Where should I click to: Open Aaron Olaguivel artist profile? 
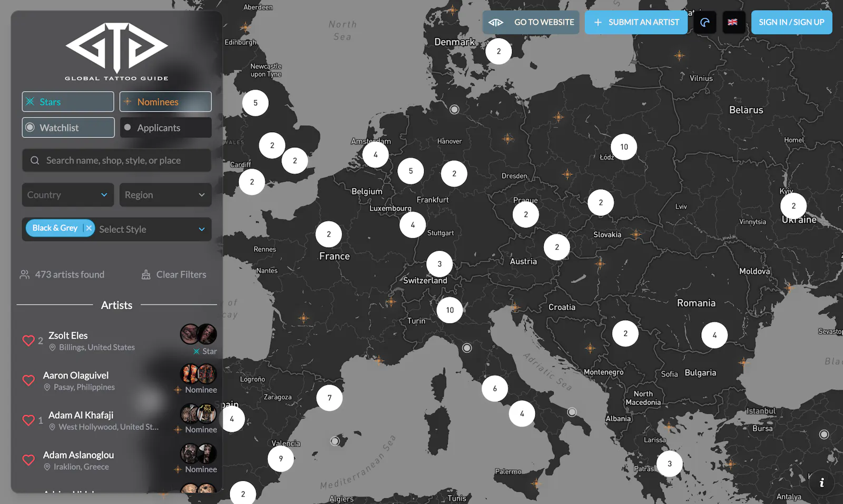click(76, 375)
